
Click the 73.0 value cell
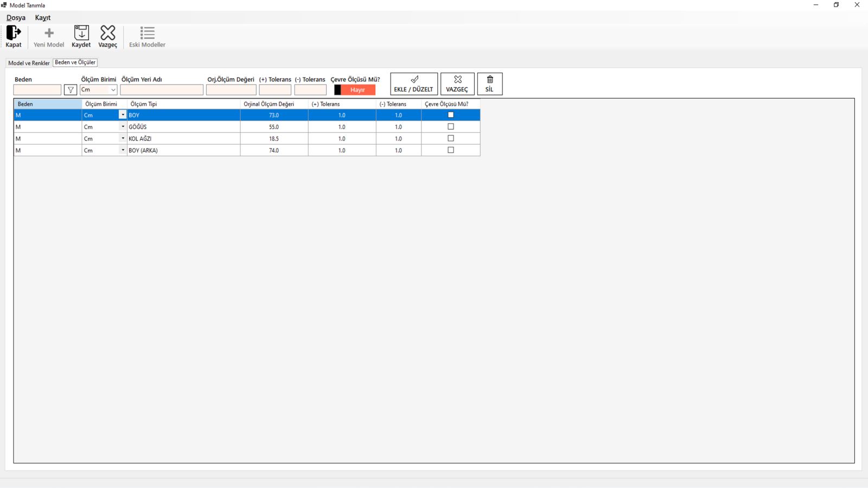pos(274,115)
